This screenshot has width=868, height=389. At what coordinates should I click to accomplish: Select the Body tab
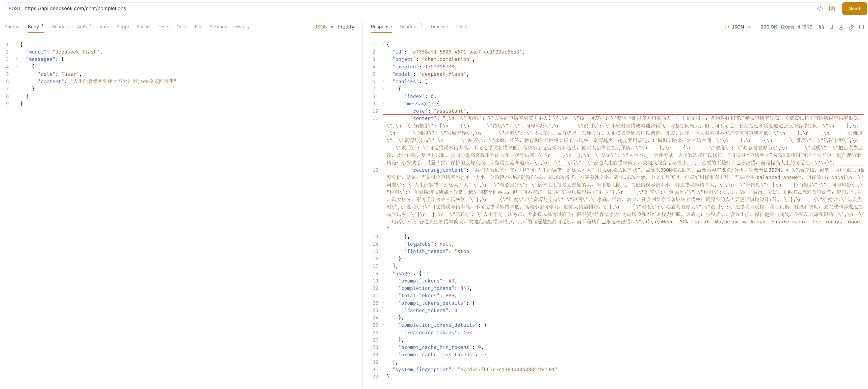33,27
